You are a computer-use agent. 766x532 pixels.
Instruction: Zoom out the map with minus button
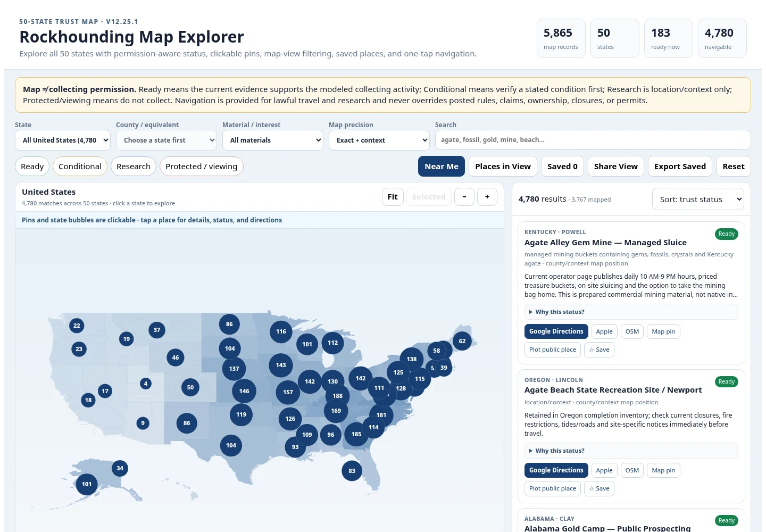pos(464,197)
